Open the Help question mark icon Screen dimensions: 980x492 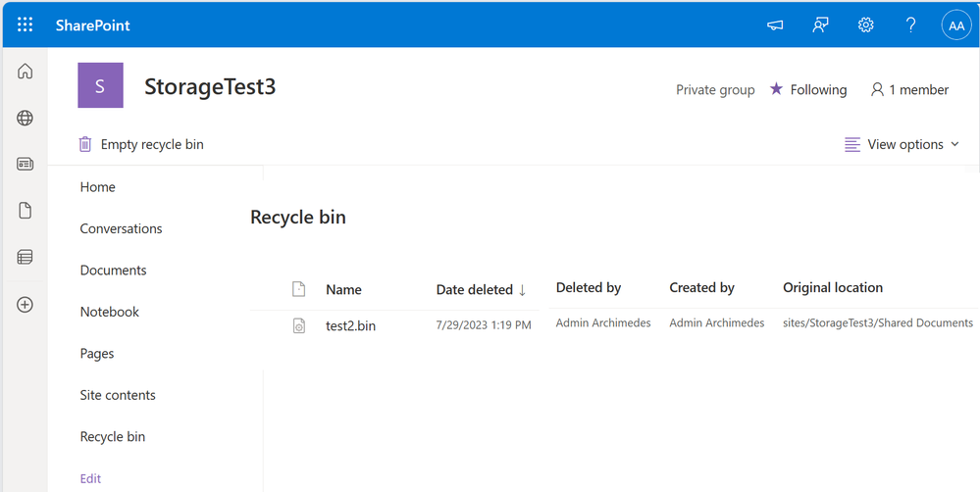coord(910,25)
